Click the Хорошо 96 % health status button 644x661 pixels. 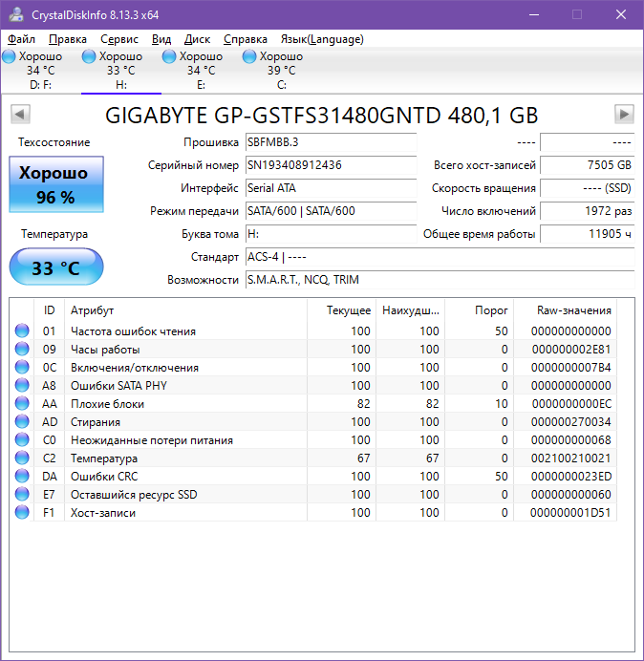coord(55,185)
